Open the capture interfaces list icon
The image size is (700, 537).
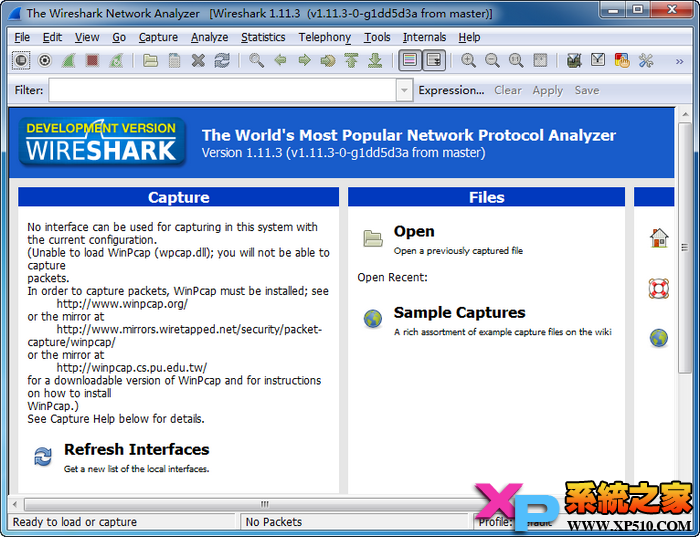tap(21, 60)
